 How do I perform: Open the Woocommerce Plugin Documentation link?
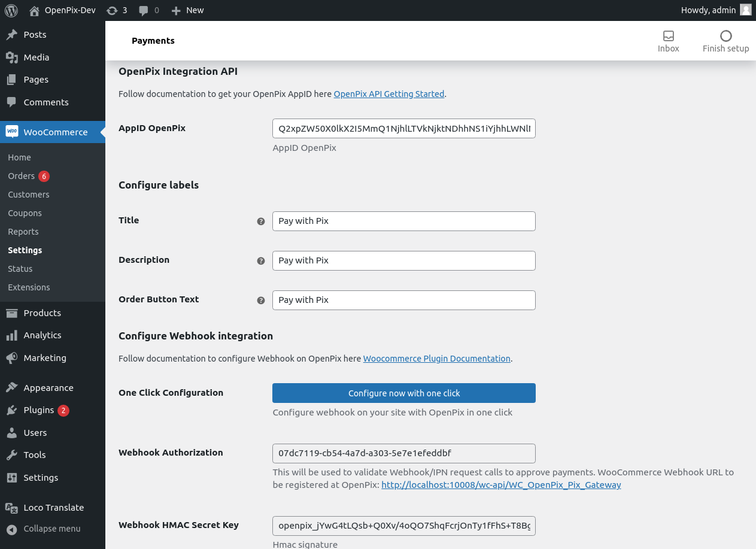pos(436,359)
